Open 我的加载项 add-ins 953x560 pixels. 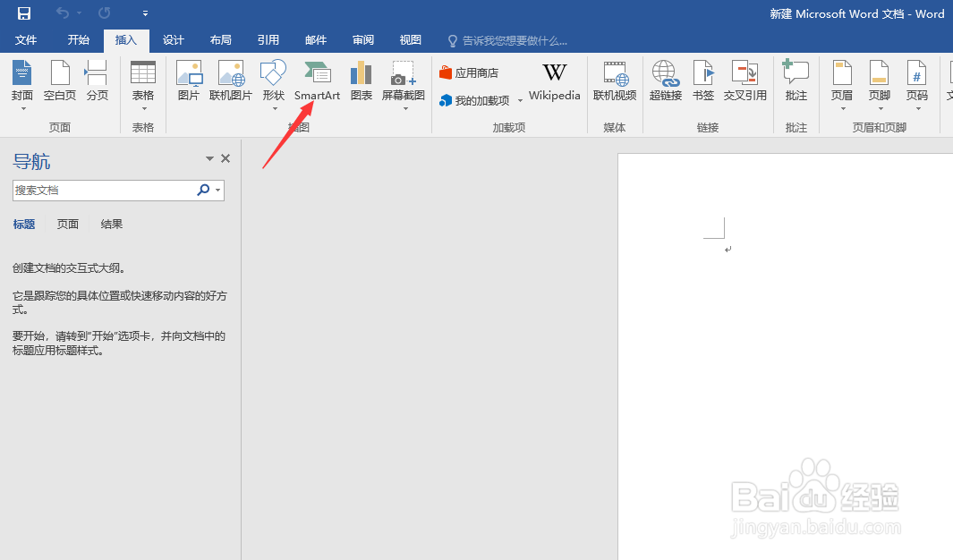click(x=474, y=100)
